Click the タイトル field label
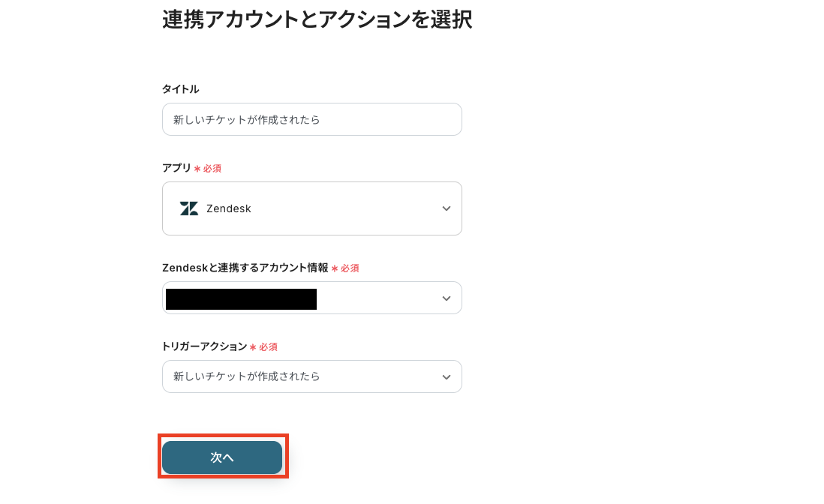This screenshot has height=504, width=824. pos(181,89)
